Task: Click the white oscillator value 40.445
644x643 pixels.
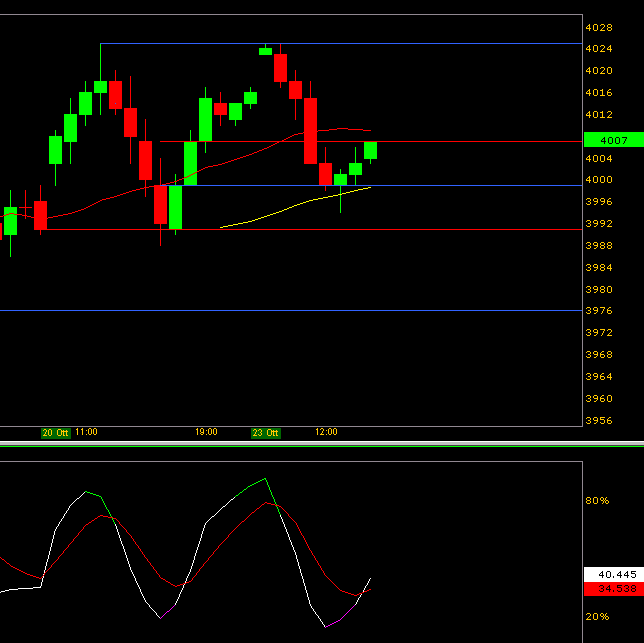Action: coord(614,574)
